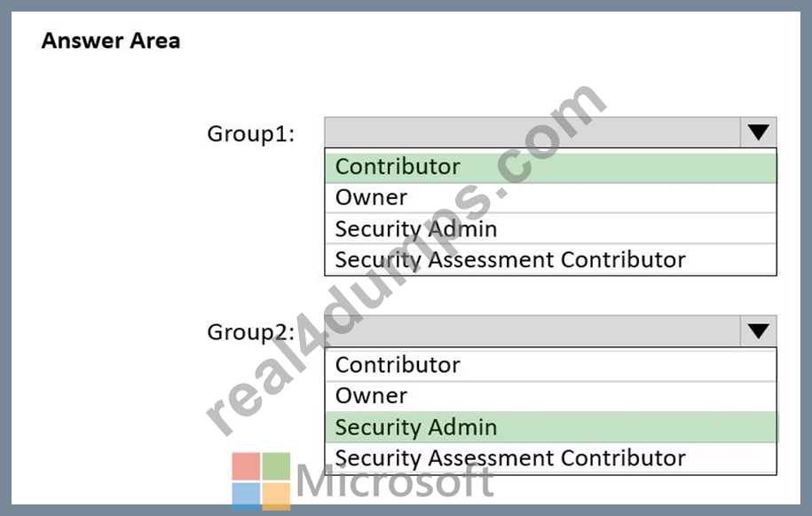Click the Microsoft wordmark text
Viewport: 812px width, 516px height.
click(x=395, y=480)
